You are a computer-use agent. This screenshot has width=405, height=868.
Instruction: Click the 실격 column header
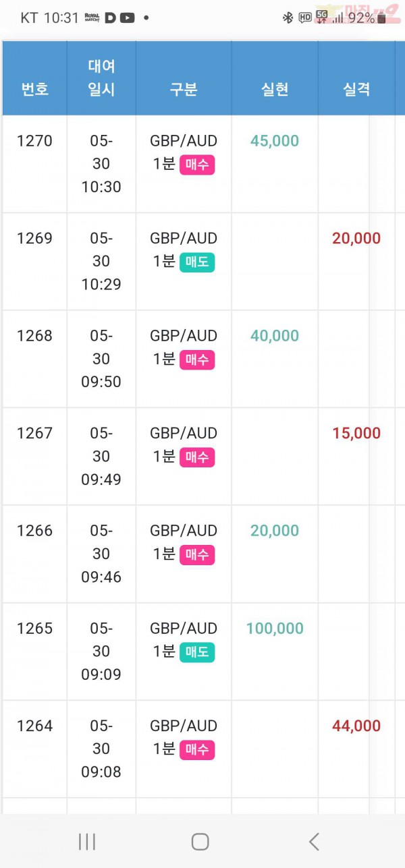tap(356, 90)
